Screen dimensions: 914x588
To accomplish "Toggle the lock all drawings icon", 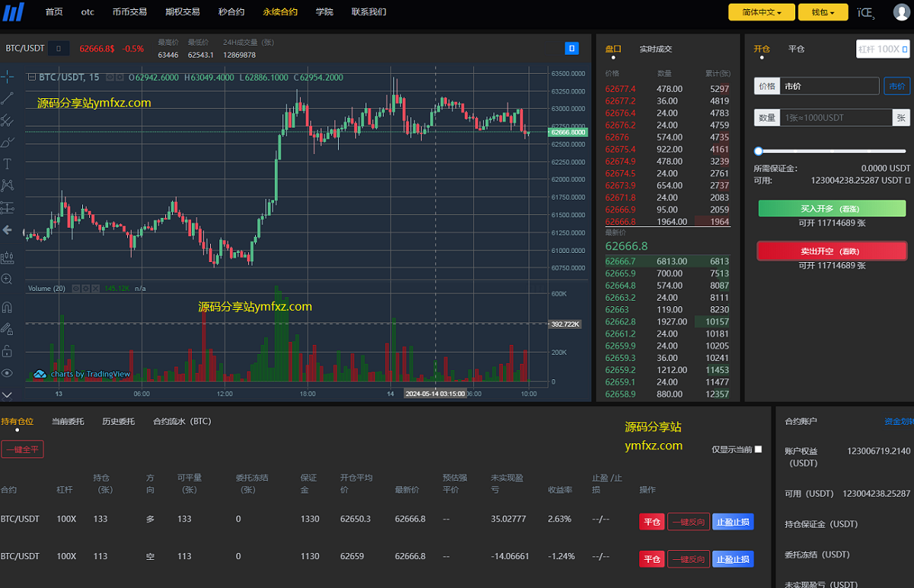I will [x=8, y=351].
